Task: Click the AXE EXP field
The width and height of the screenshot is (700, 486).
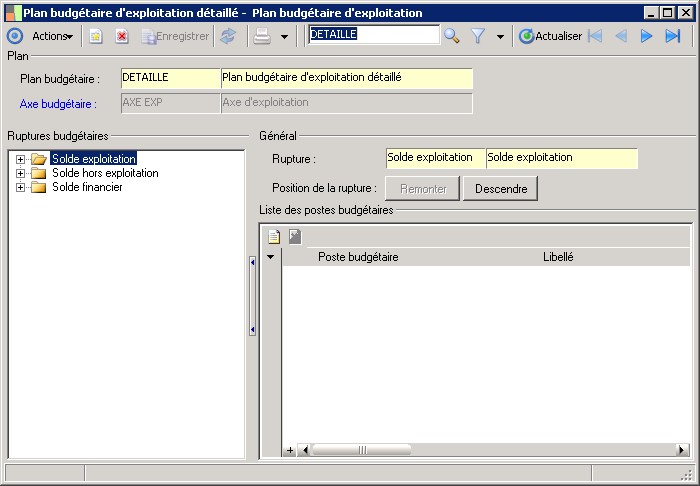Action: pos(171,103)
